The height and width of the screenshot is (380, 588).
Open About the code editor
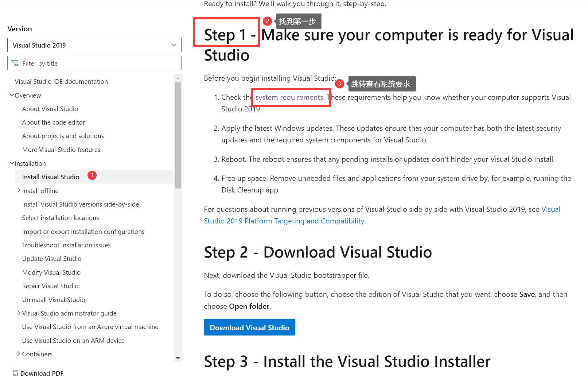pos(53,122)
